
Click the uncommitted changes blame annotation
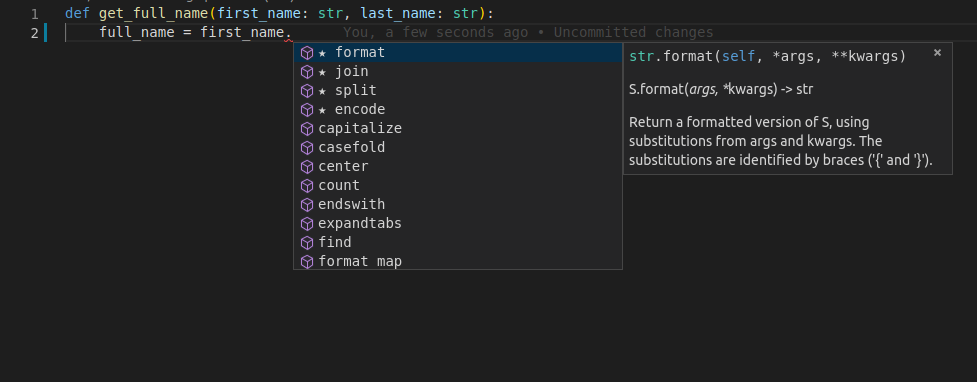pos(528,32)
